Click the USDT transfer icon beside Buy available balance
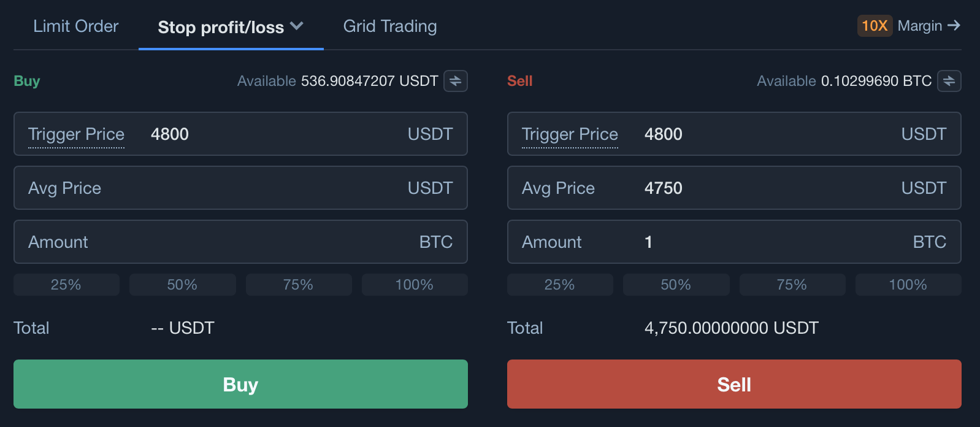980x427 pixels. 456,81
